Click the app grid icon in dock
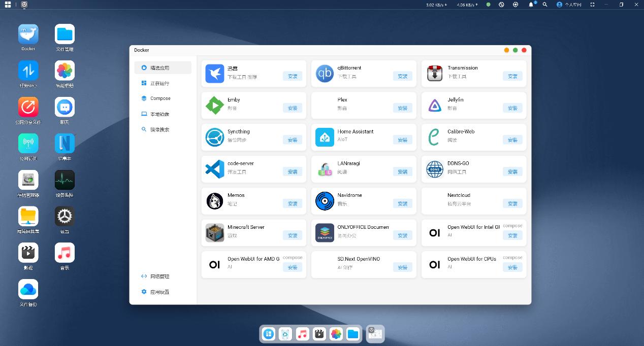Image resolution: width=644 pixels, height=346 pixels. coord(269,334)
